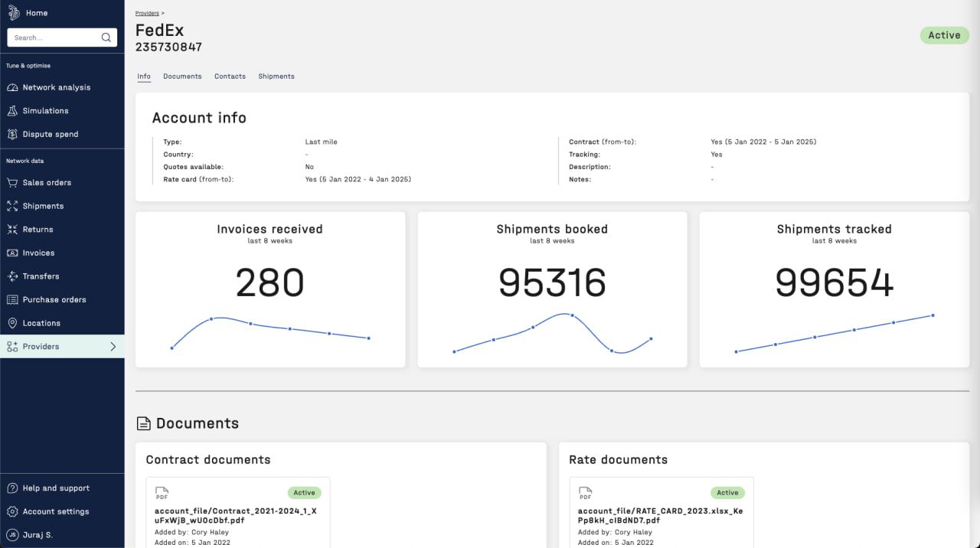Click the search magnifier icon
This screenshot has width=980, height=548.
pyautogui.click(x=106, y=38)
